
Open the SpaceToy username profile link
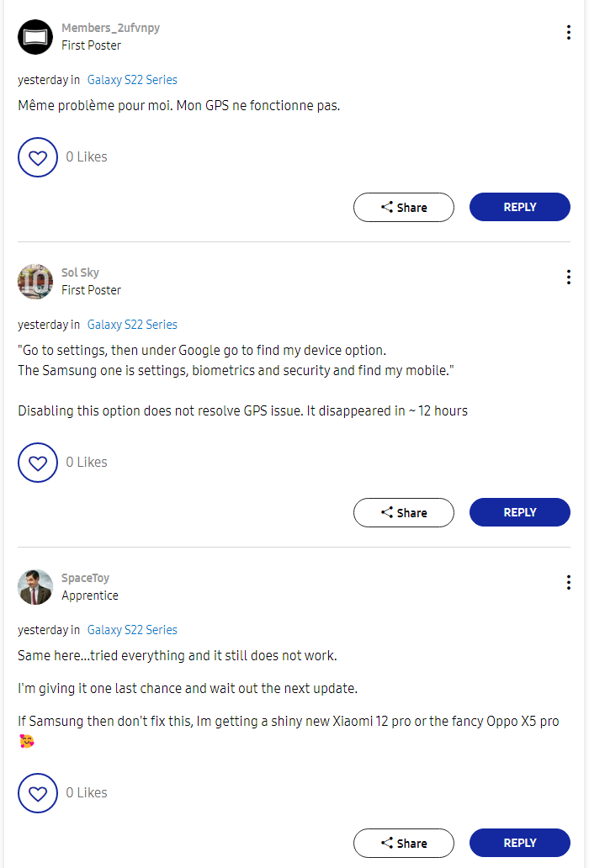click(x=85, y=578)
